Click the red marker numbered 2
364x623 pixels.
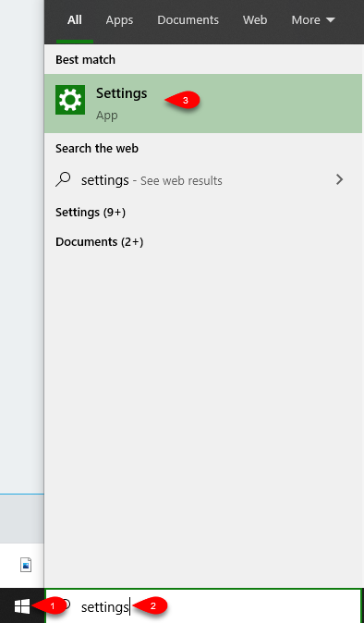[150, 606]
